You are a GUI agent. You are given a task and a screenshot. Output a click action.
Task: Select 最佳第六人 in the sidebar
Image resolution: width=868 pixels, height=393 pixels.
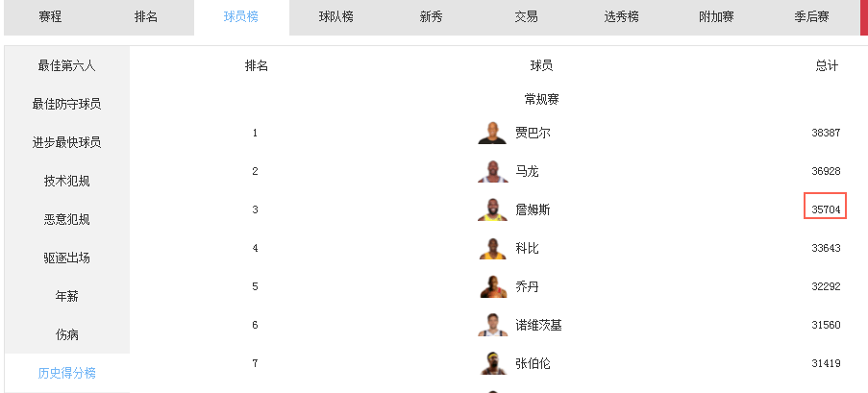point(66,65)
